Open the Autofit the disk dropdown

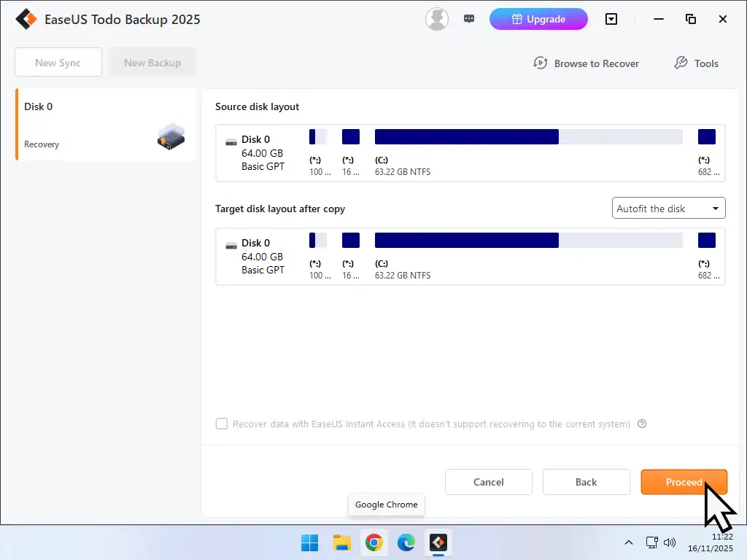pos(667,208)
